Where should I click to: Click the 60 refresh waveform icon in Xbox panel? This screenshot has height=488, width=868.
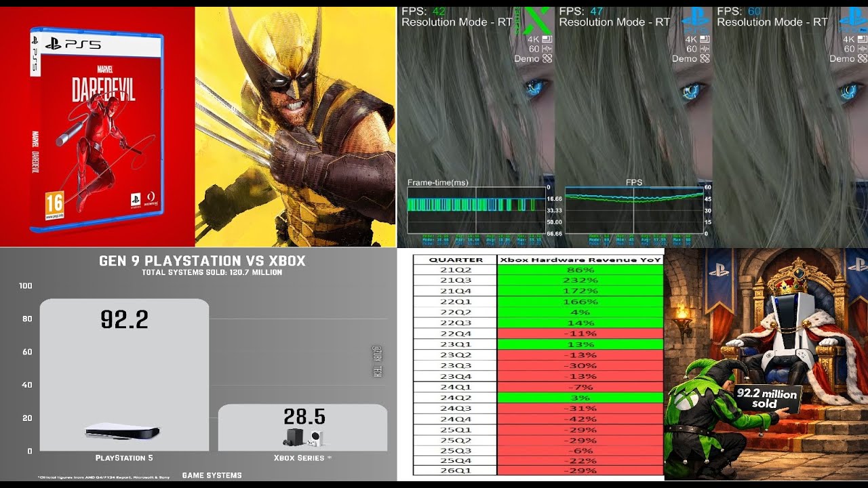pyautogui.click(x=547, y=49)
